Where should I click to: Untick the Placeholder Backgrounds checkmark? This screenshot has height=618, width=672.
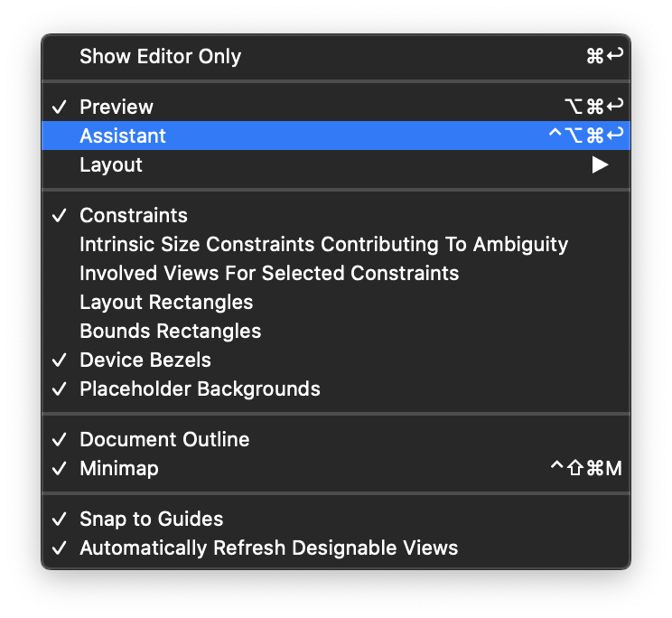tap(59, 389)
